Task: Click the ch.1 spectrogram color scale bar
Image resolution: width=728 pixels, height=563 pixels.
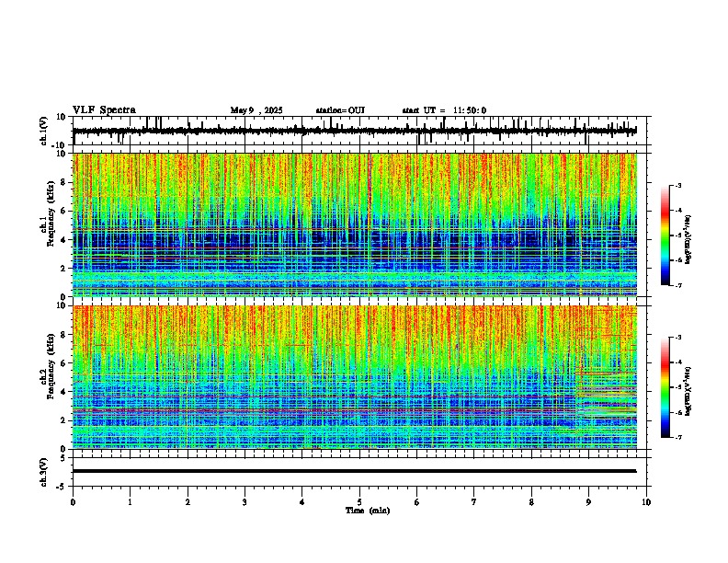Action: point(665,235)
